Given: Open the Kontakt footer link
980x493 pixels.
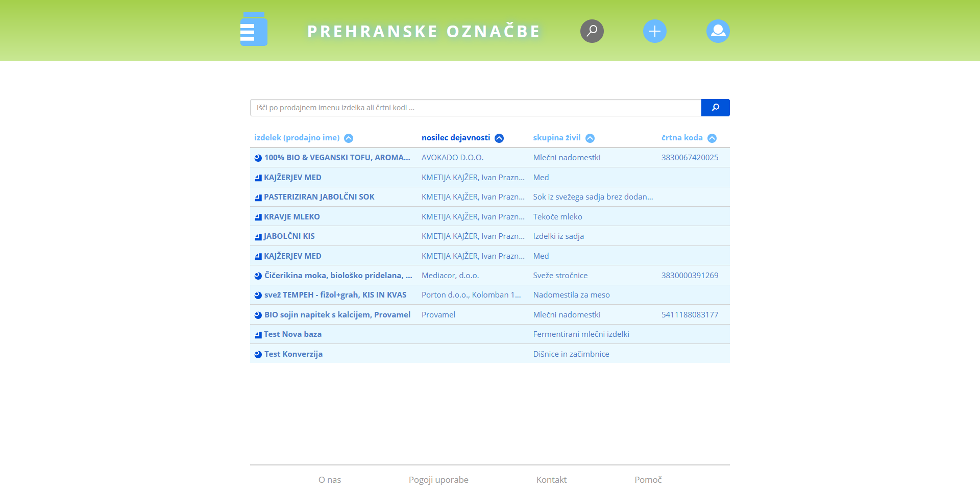Looking at the screenshot, I should pos(551,480).
